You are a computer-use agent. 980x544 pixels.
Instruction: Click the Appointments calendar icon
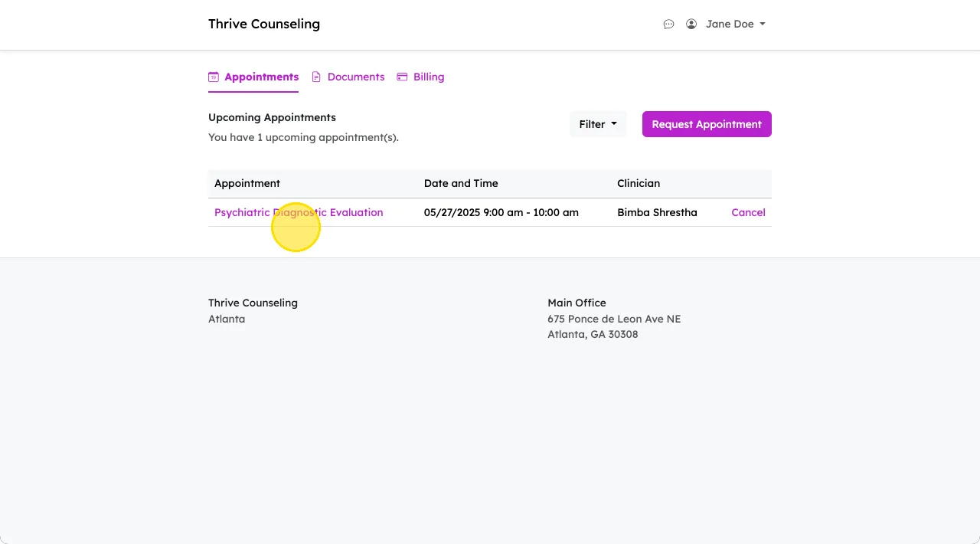click(214, 77)
